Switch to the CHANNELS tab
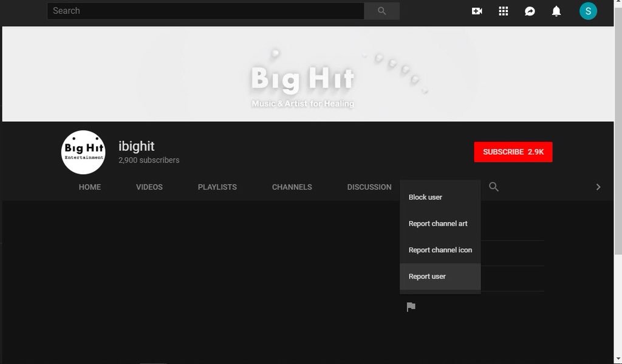Image resolution: width=622 pixels, height=364 pixels. pyautogui.click(x=292, y=187)
